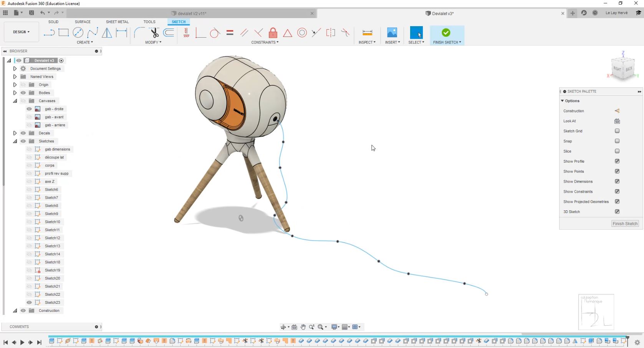Open the CONSTRAINTS dropdown menu

tap(265, 42)
